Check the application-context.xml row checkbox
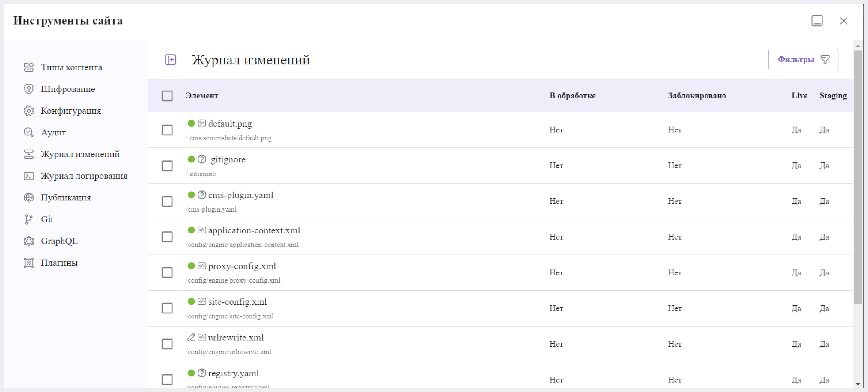The width and height of the screenshot is (868, 392). (x=167, y=237)
